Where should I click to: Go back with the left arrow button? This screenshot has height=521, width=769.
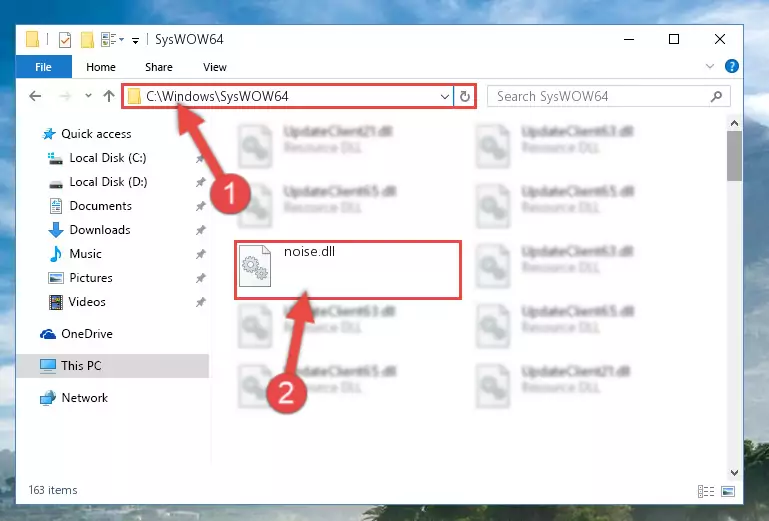35,96
